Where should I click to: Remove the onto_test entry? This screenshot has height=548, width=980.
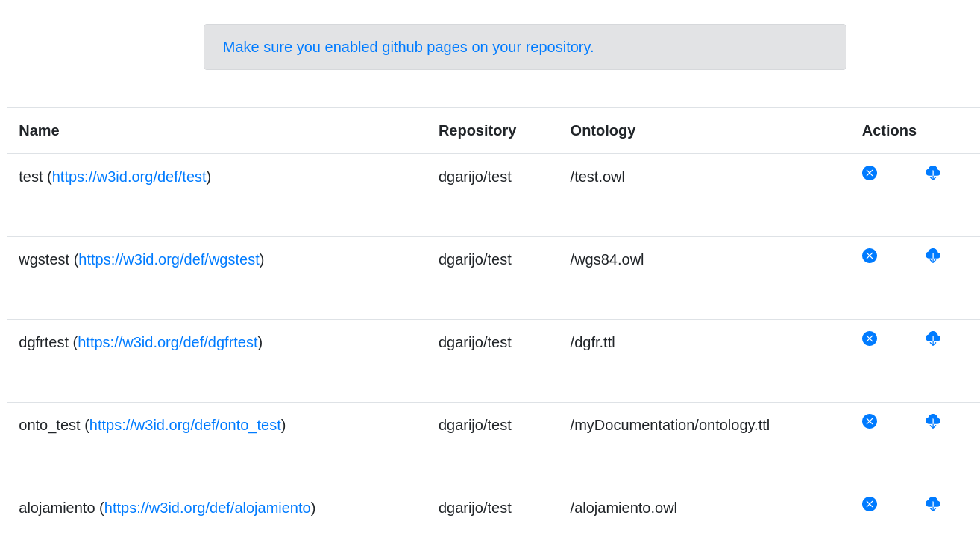pos(870,421)
